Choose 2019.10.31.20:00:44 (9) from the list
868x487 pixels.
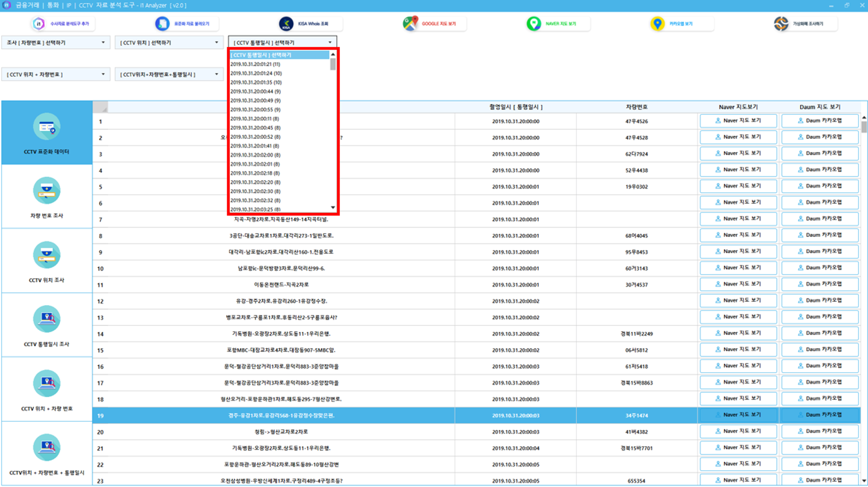(279, 91)
